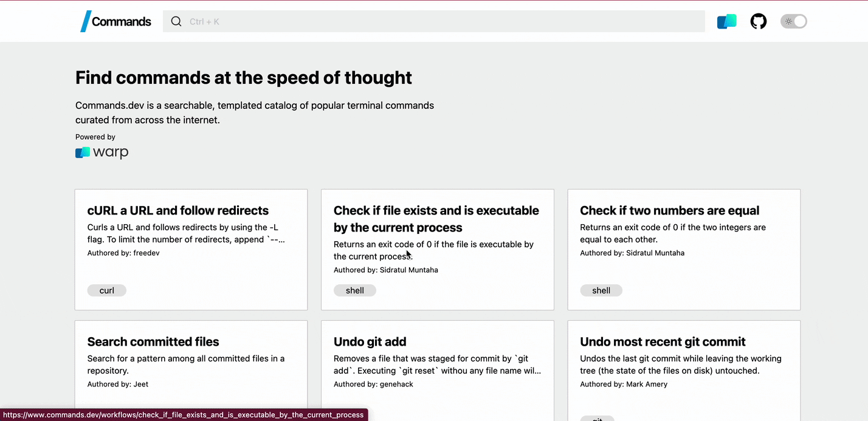
Task: Click description 'Removes a file that was staged'
Action: coord(437,365)
